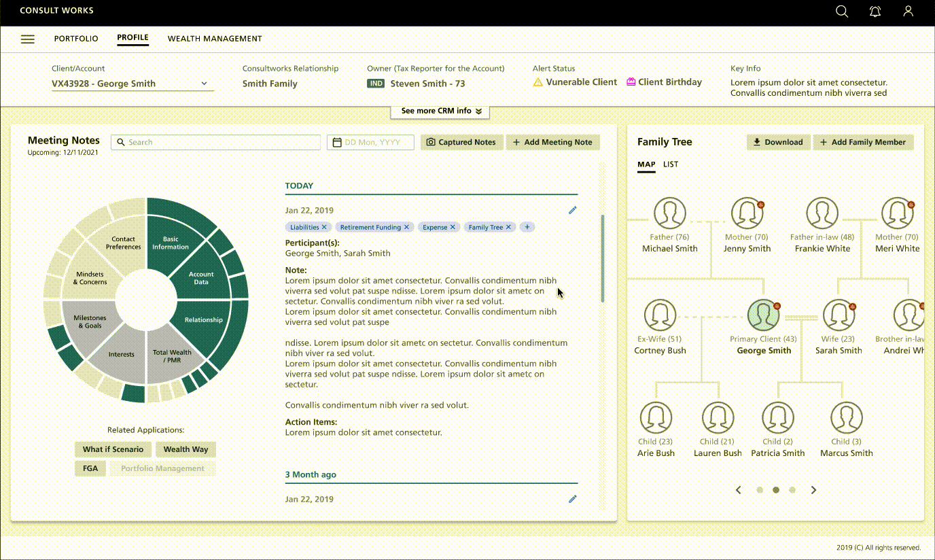Click Client Birthday cake icon
The image size is (935, 560).
click(x=631, y=82)
